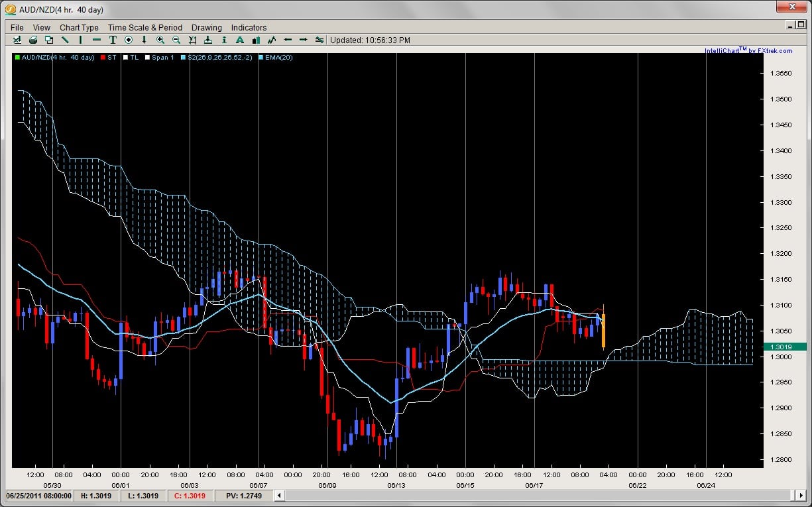This screenshot has height=507, width=812.
Task: Click the last toolbar icon with stacked lines
Action: [319, 40]
